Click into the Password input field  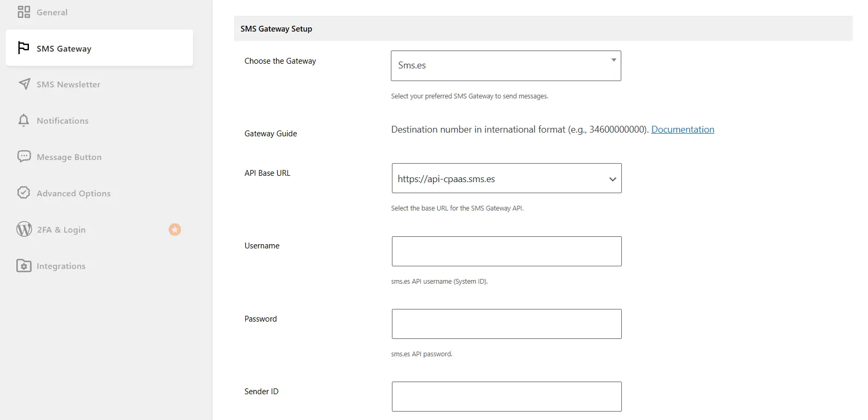[506, 324]
